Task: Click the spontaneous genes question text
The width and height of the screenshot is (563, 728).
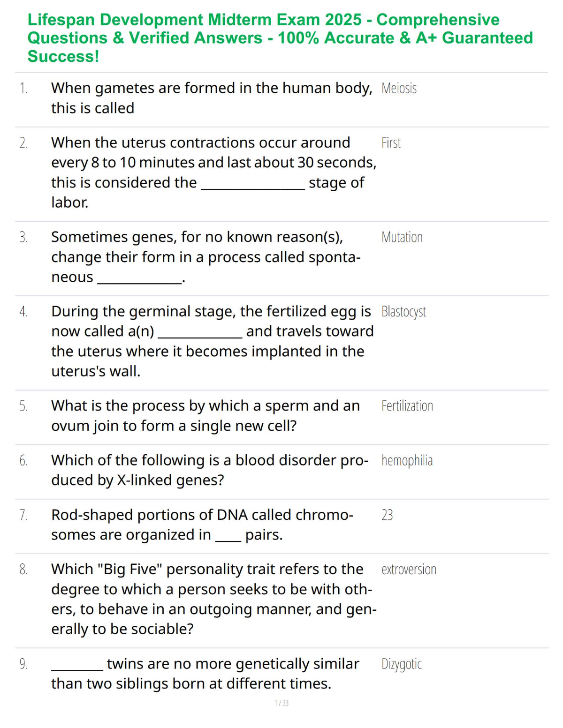Action: click(206, 257)
